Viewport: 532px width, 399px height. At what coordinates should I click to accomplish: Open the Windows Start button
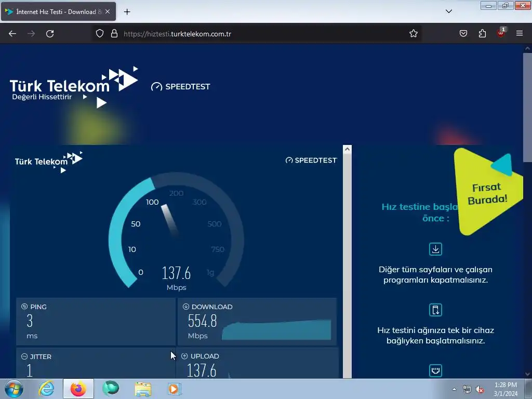[x=14, y=389]
